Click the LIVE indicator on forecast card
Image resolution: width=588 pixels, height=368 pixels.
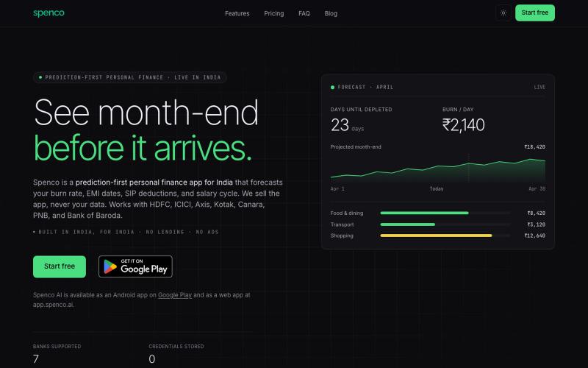pos(539,87)
